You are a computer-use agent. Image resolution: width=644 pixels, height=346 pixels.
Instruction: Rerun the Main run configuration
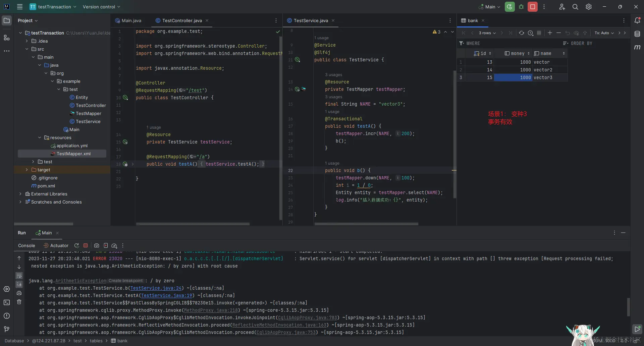(x=509, y=7)
